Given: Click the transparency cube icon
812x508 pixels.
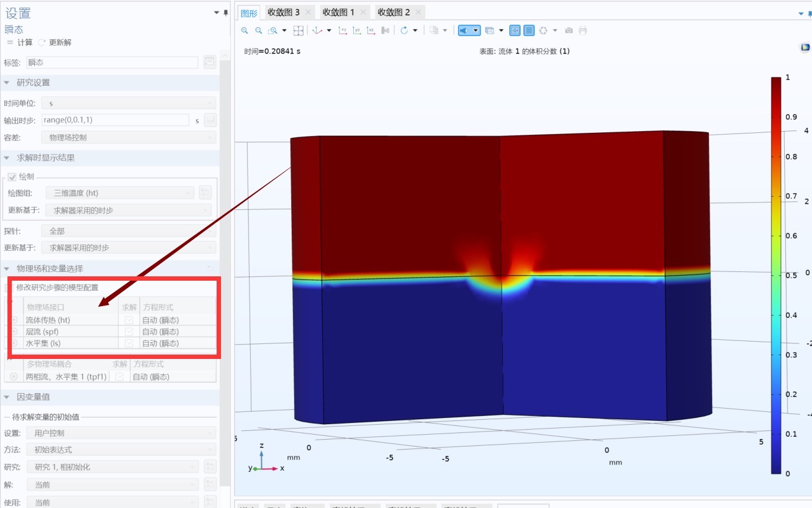Looking at the screenshot, I should click(489, 30).
